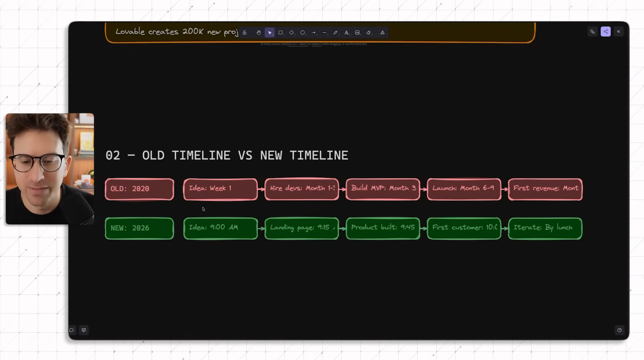The image size is (644, 360).
Task: Select the pencil Draw tool
Action: pyautogui.click(x=335, y=33)
